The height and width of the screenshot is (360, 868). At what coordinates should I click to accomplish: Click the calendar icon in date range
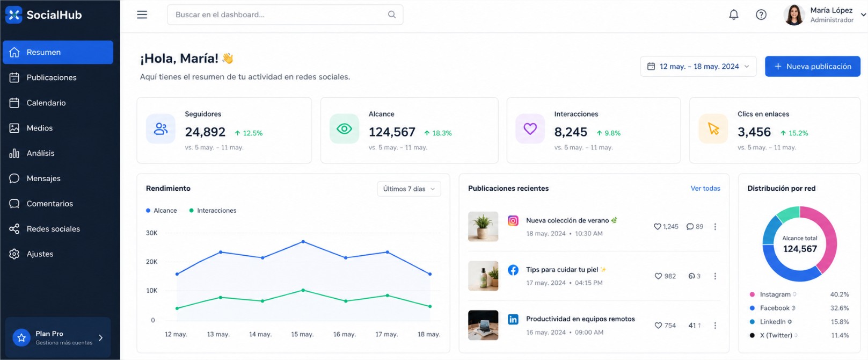point(651,67)
